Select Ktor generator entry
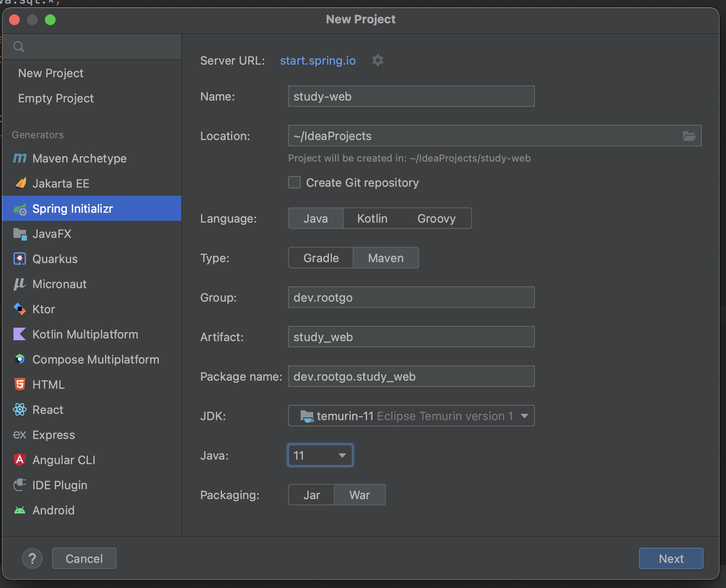This screenshot has height=588, width=726. pos(92,309)
